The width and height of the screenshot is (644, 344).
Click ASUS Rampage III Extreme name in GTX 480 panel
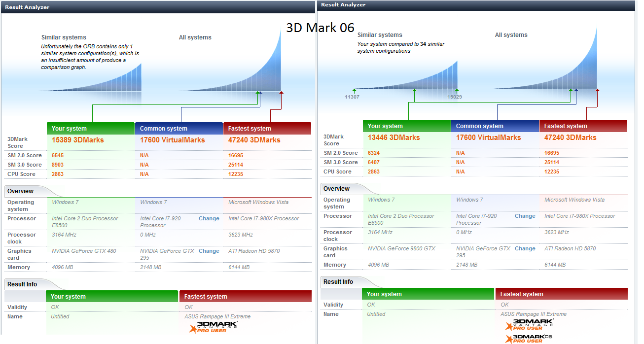[217, 316]
